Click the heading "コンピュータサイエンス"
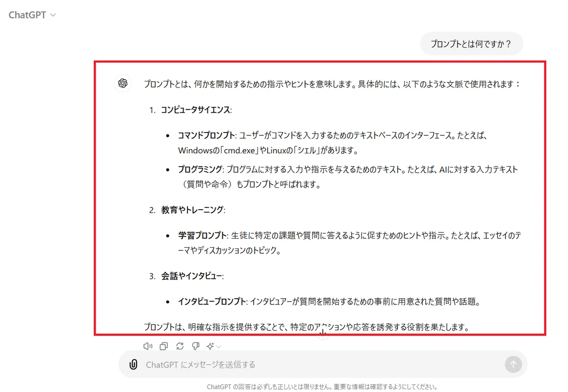Screen dimensions: 568x392 195,110
